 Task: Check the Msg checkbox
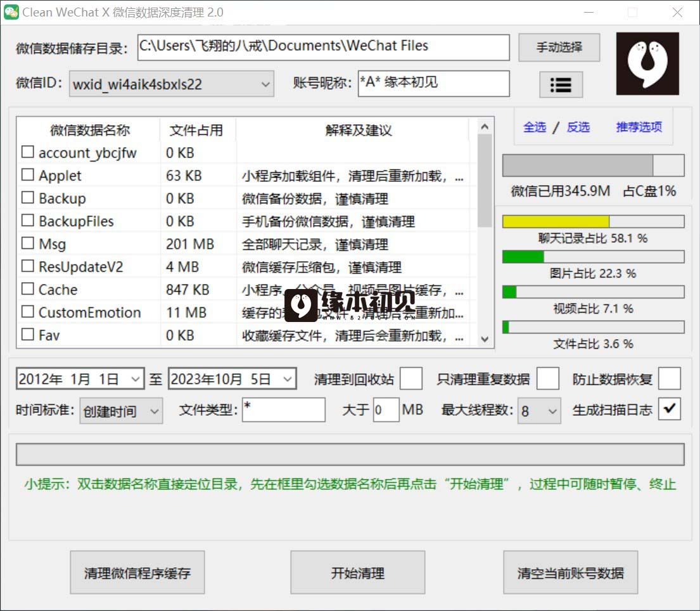(28, 243)
